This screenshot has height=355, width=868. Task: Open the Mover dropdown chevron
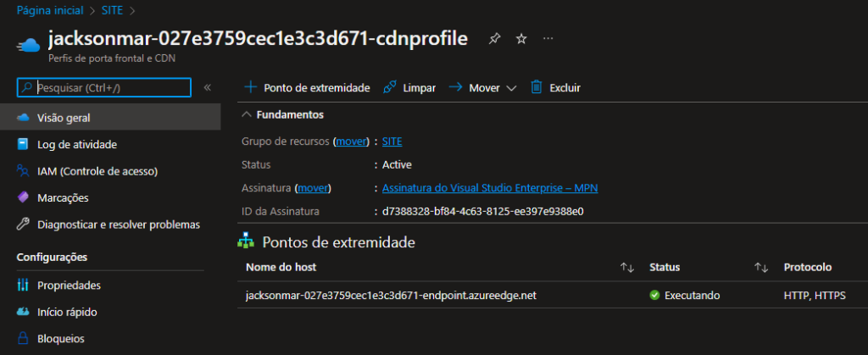(x=511, y=88)
